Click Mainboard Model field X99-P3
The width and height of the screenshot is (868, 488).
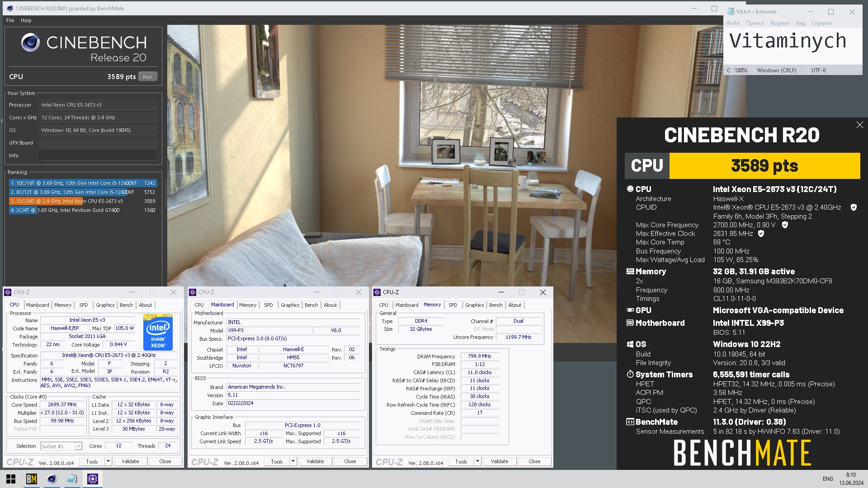(x=269, y=330)
